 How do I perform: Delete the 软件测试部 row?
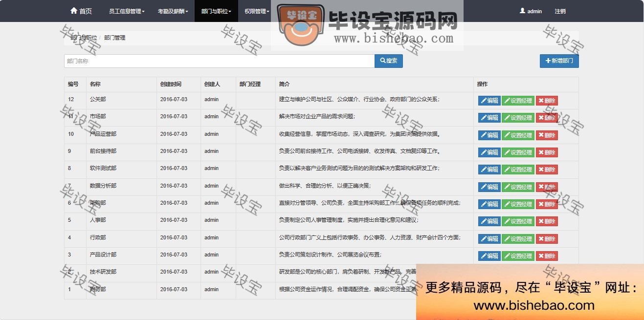coord(547,170)
